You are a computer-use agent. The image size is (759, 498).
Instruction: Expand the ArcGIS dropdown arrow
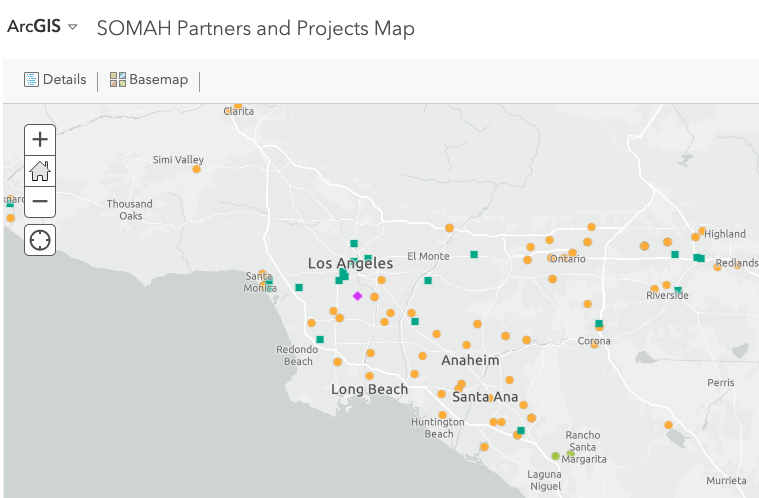pyautogui.click(x=73, y=27)
